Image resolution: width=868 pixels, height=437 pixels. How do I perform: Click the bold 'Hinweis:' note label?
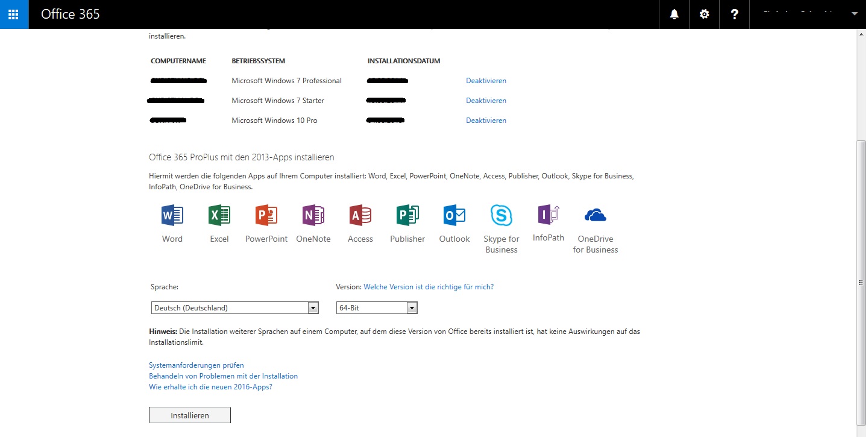click(163, 332)
